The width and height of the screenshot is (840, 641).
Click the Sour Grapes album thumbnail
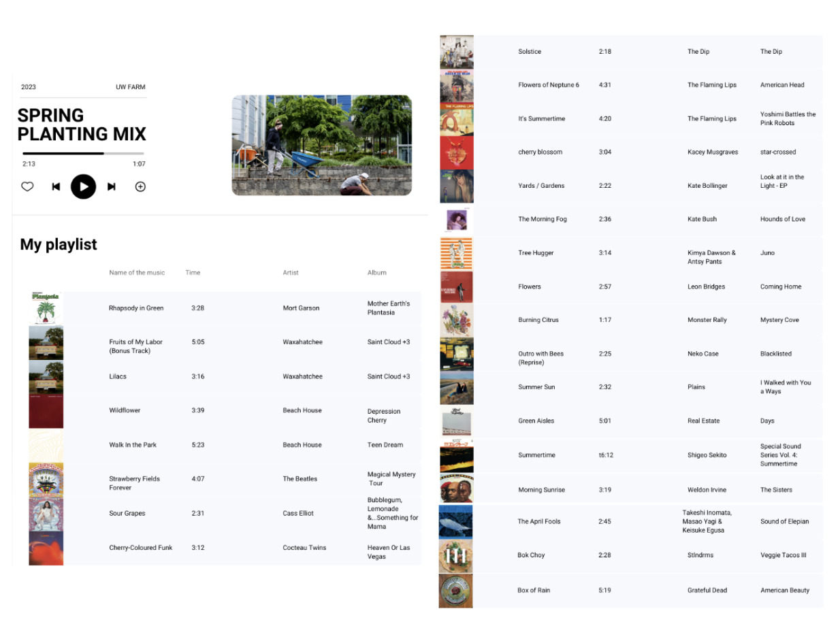point(46,514)
